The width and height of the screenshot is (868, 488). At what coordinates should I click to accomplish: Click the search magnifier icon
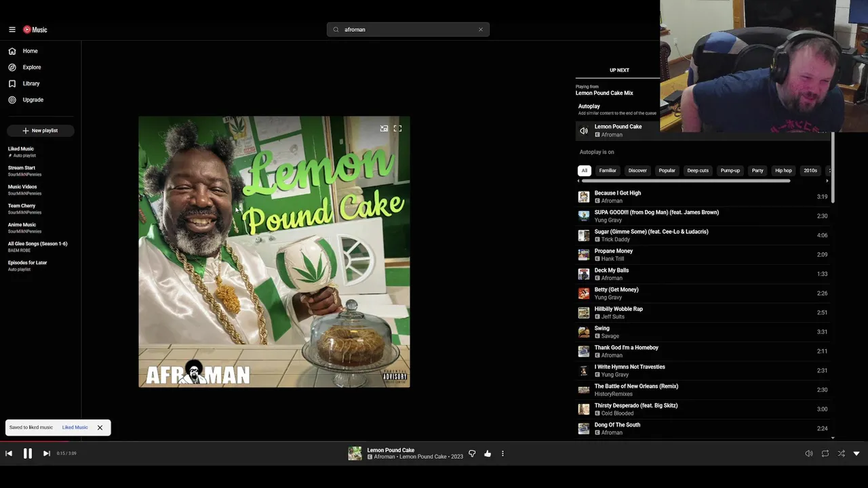[x=336, y=30]
